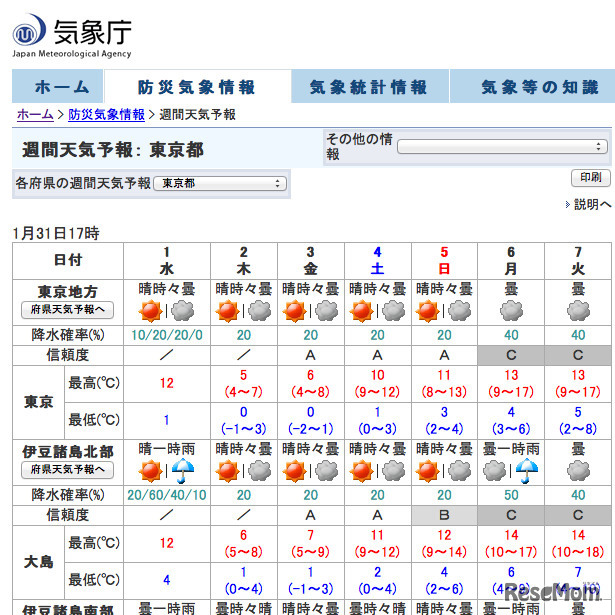Click Tokyo day 1 cloud icon
Image resolution: width=615 pixels, height=615 pixels.
182,311
